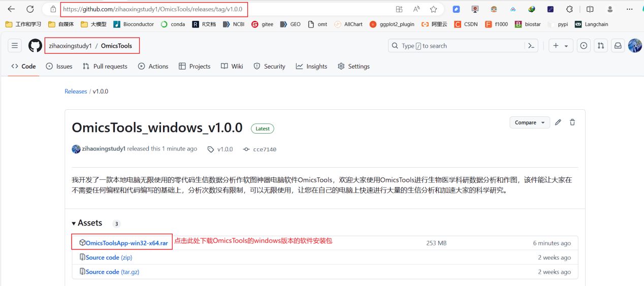Screen dimensions: 644x286
Task: Open the NCBI bookmark
Action: click(234, 24)
